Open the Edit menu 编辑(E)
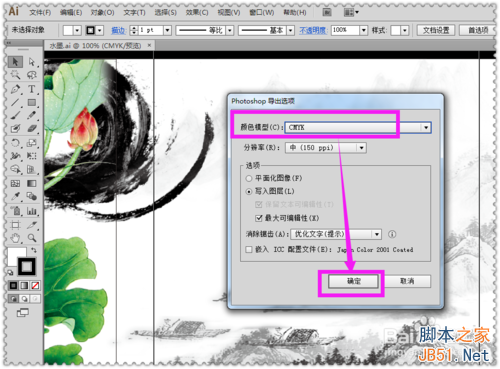The height and width of the screenshot is (369, 500). pos(71,13)
